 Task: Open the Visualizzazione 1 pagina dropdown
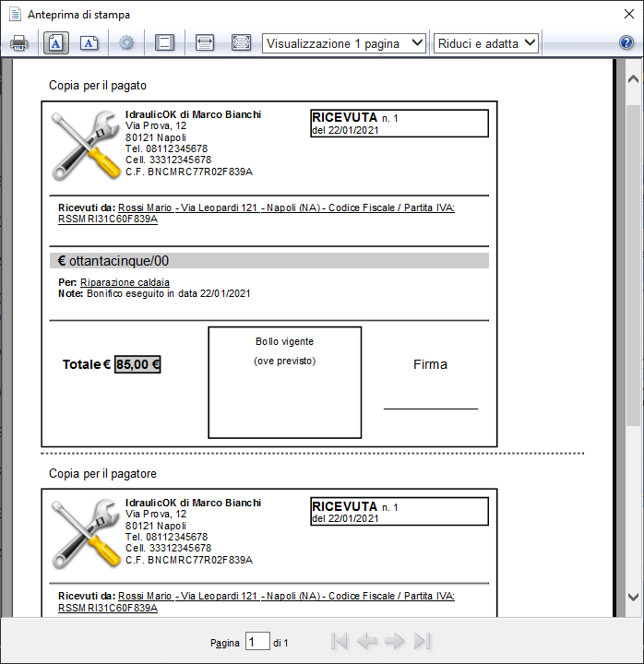pos(343,42)
